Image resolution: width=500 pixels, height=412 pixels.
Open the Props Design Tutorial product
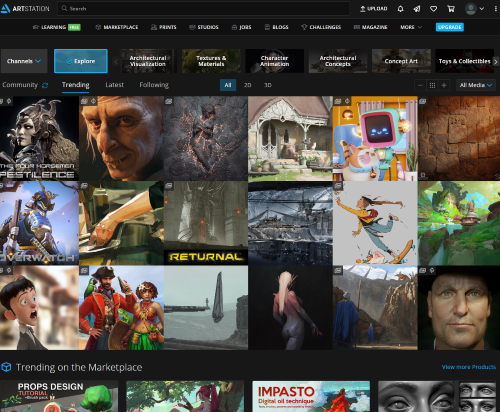pyautogui.click(x=59, y=396)
